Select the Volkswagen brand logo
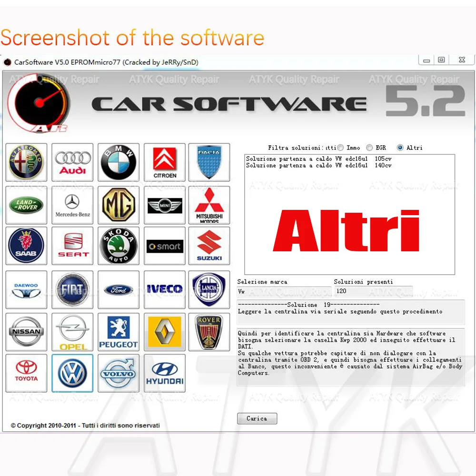This screenshot has height=476, width=476. (x=72, y=373)
